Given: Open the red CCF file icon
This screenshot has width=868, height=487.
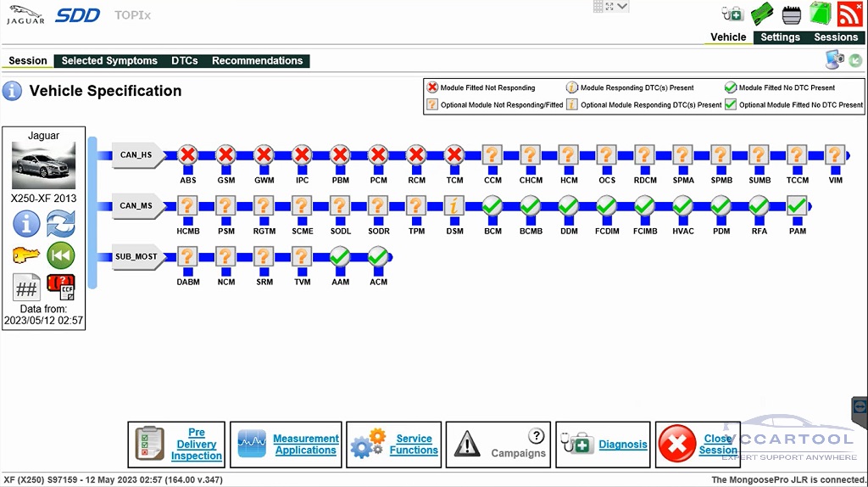Looking at the screenshot, I should [x=60, y=288].
